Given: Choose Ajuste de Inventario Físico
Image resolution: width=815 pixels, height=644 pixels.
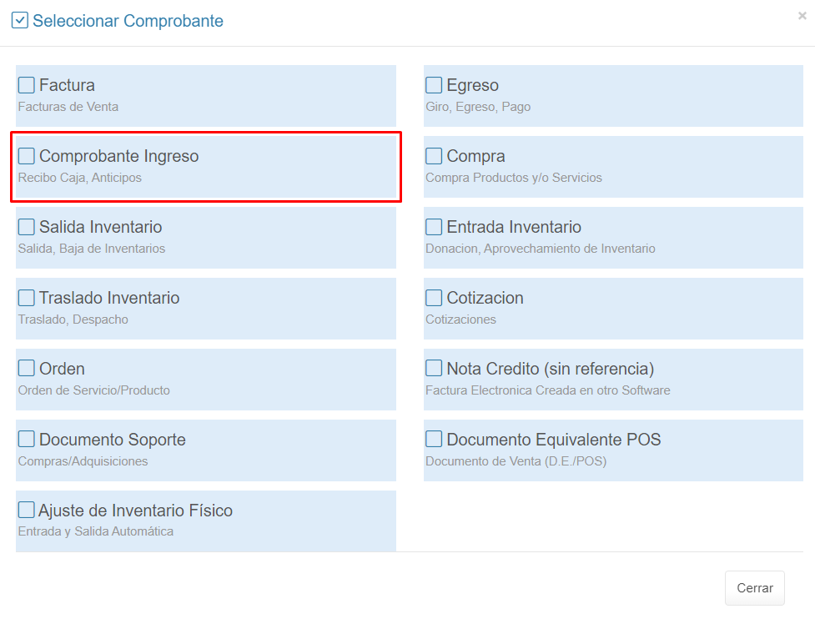Looking at the screenshot, I should [x=135, y=511].
